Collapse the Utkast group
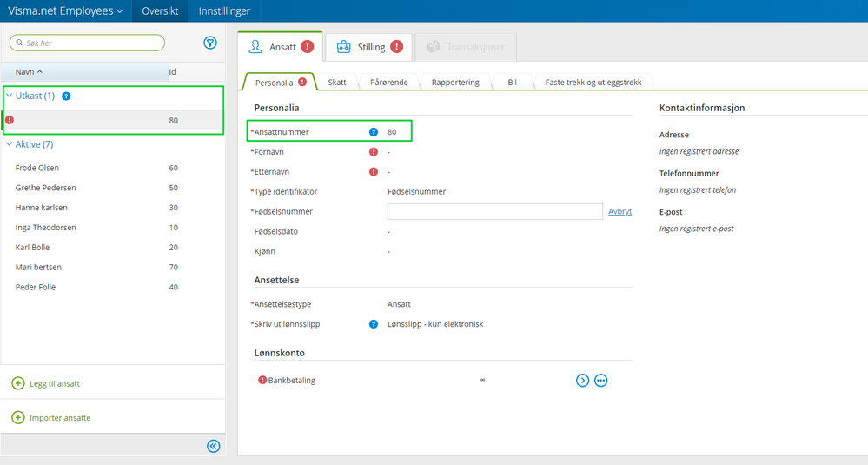The image size is (868, 465). [x=9, y=96]
